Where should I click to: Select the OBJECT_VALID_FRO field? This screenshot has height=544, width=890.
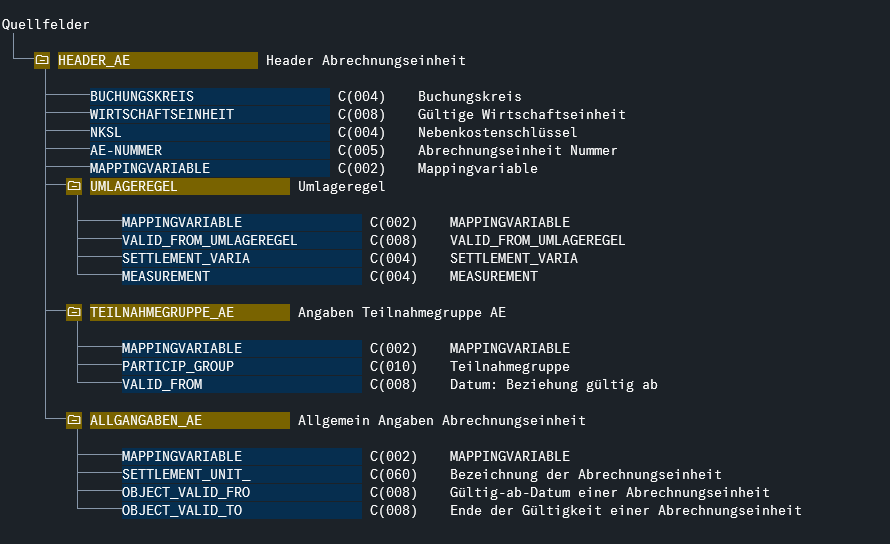coord(241,492)
